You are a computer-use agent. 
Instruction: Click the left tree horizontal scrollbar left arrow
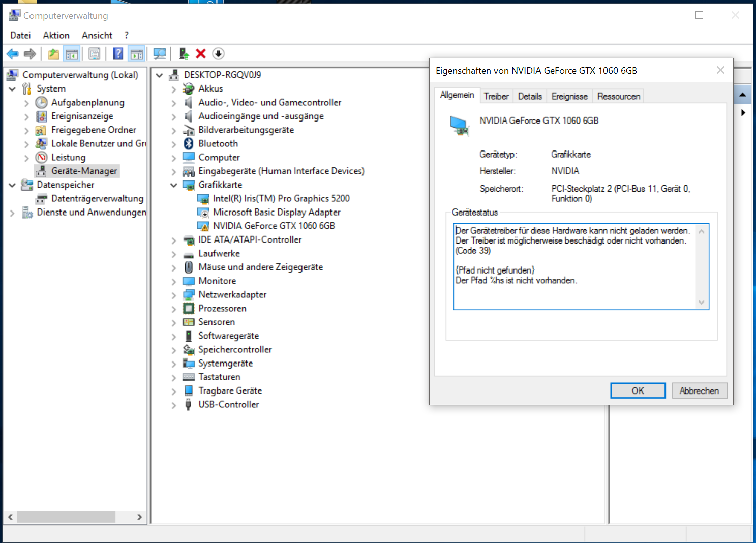coord(10,517)
